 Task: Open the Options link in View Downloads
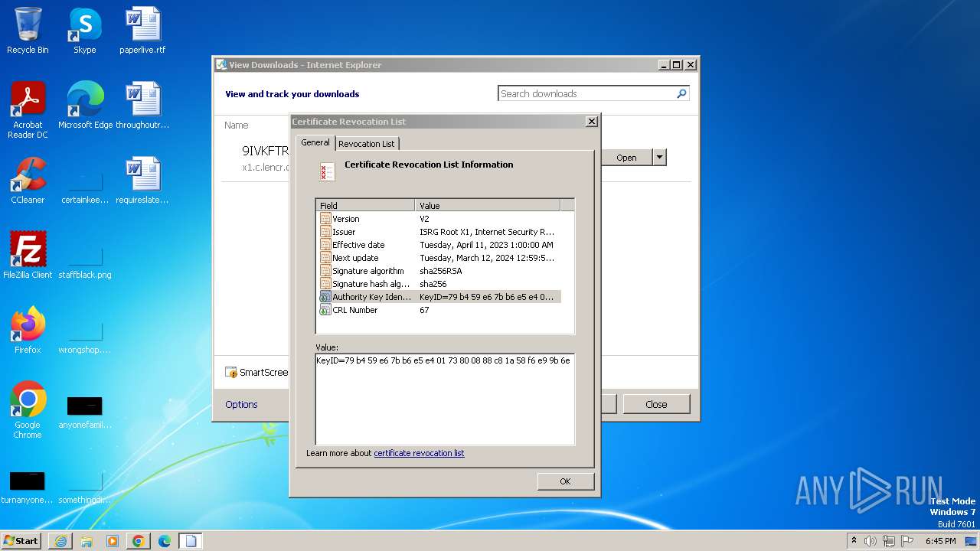pyautogui.click(x=241, y=404)
